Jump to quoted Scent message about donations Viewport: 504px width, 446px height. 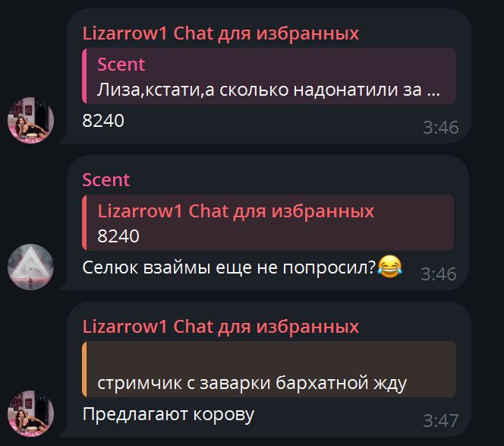point(269,76)
